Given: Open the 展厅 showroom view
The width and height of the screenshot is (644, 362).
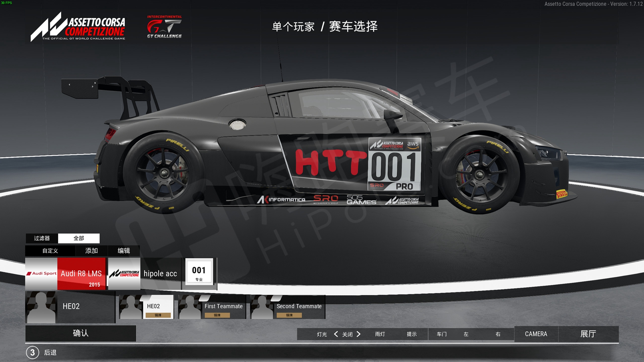Looking at the screenshot, I should click(588, 334).
